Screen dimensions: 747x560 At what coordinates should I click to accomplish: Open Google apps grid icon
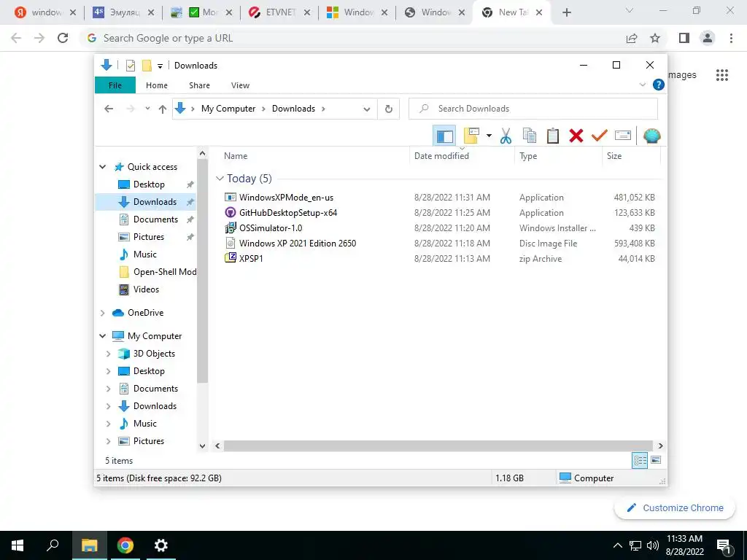pos(722,75)
